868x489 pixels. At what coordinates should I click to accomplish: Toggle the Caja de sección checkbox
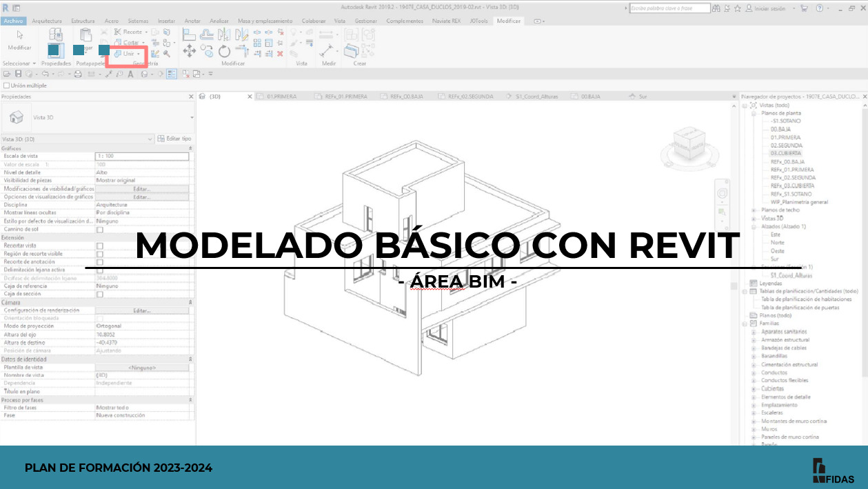click(101, 293)
